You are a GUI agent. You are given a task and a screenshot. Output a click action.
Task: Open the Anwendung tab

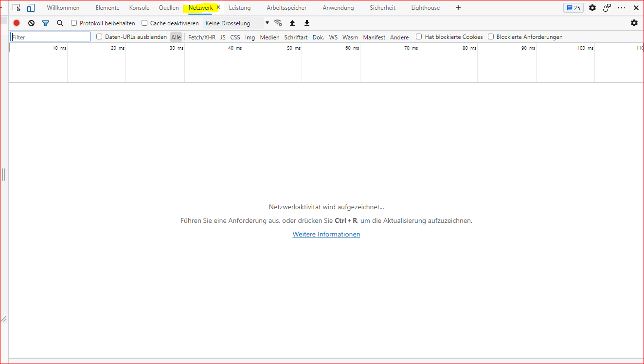pyautogui.click(x=338, y=8)
